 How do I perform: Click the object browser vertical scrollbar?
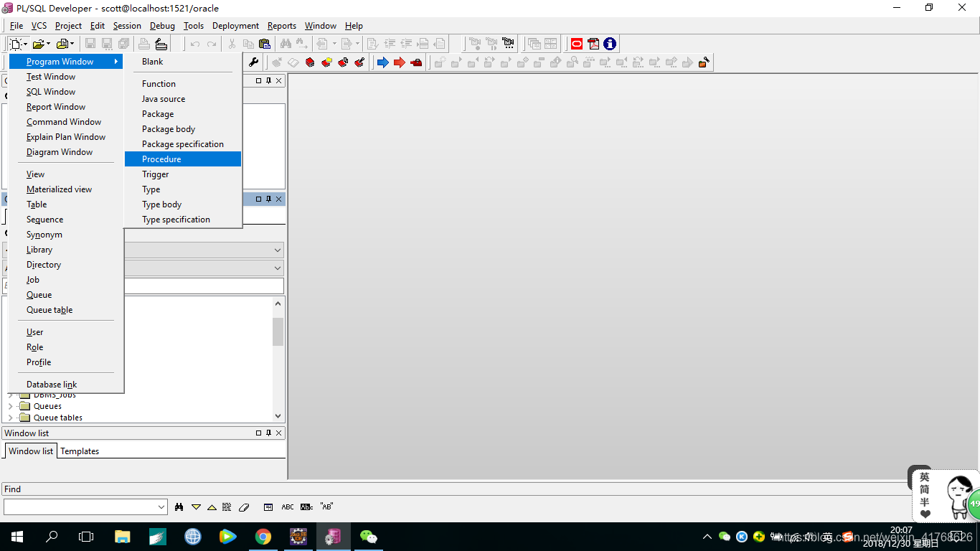(278, 359)
